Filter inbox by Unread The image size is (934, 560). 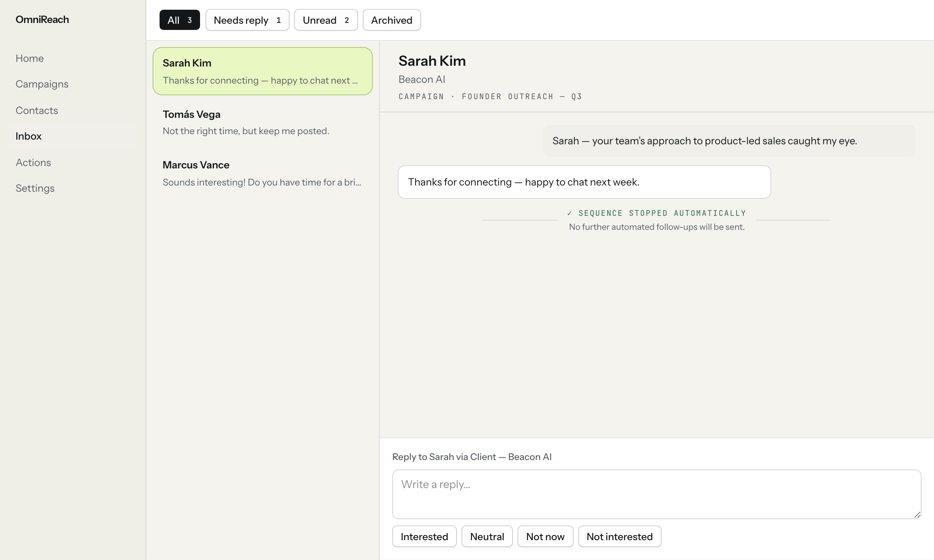pyautogui.click(x=326, y=20)
